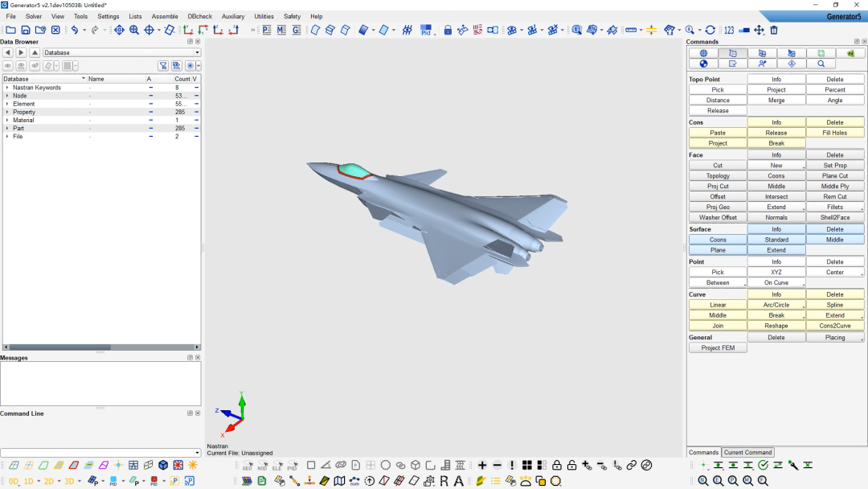
Task: Click the Undo arrow icon
Action: coord(74,30)
